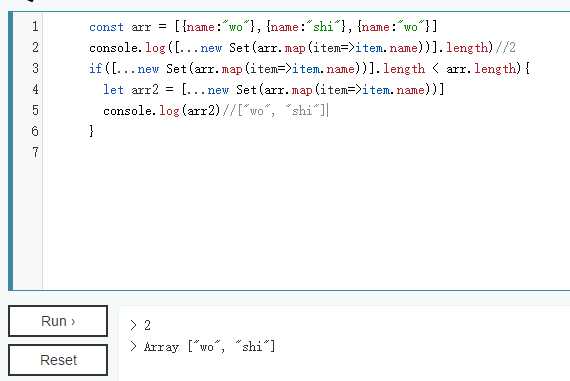The width and height of the screenshot is (570, 381).
Task: Expand the Array ["wo", "shi"] console output
Action: point(133,346)
